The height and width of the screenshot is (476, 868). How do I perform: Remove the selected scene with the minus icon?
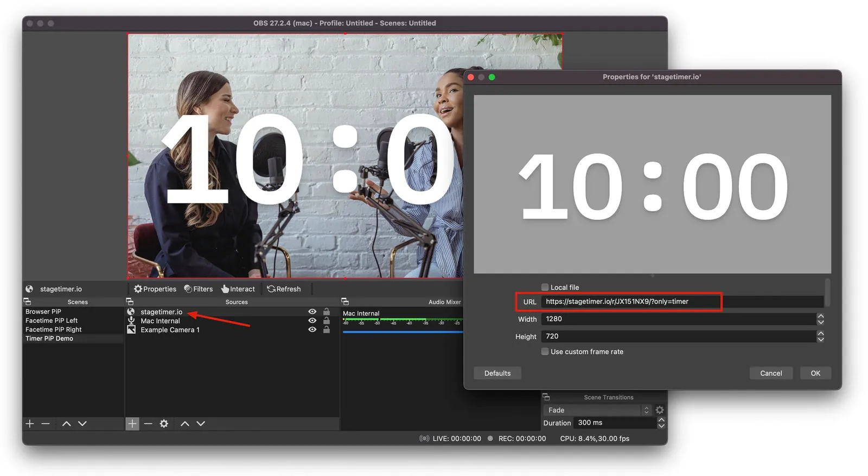coord(46,423)
